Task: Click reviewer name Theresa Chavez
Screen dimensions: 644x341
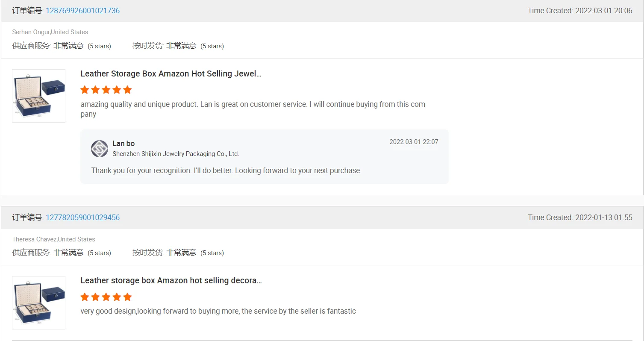Action: click(x=34, y=239)
